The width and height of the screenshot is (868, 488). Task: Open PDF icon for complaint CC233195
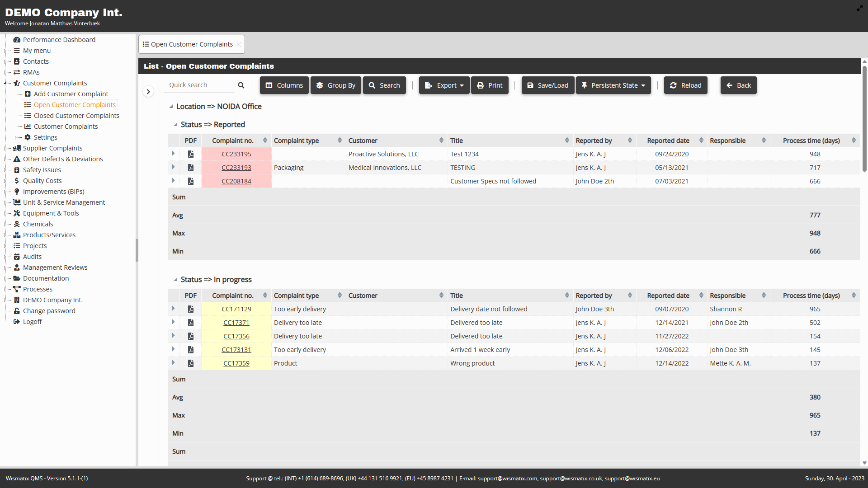(191, 154)
